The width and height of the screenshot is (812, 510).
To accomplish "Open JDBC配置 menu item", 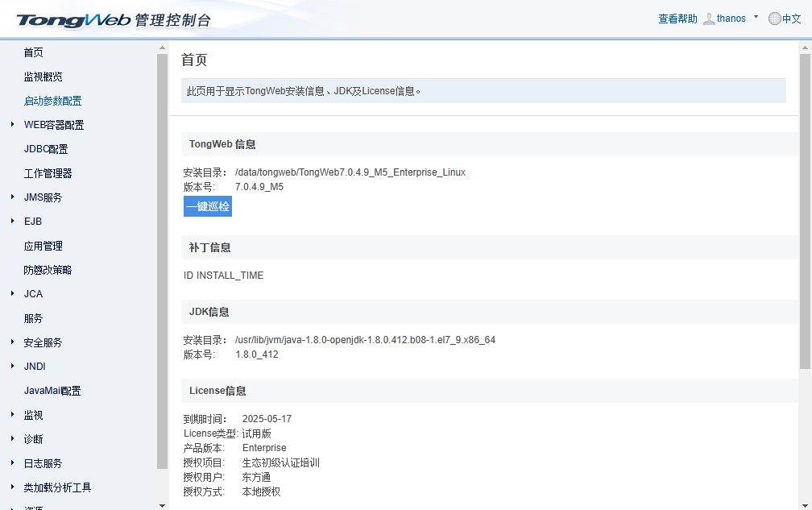I will [x=46, y=149].
